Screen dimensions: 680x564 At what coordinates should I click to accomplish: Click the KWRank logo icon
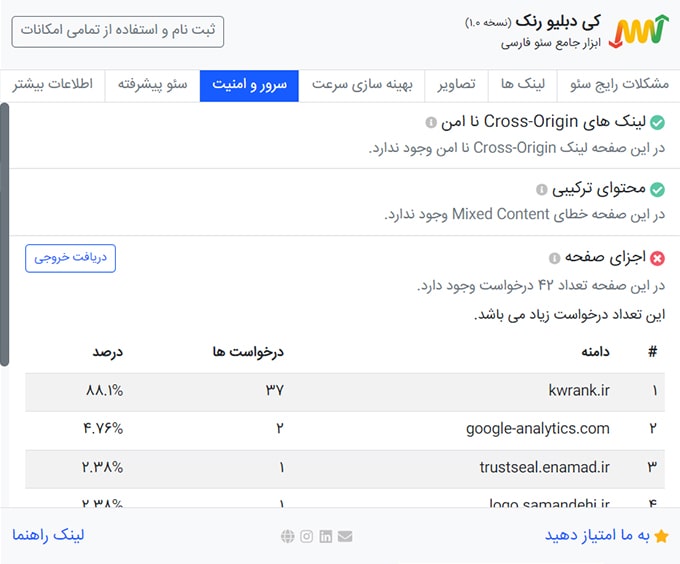point(638,31)
